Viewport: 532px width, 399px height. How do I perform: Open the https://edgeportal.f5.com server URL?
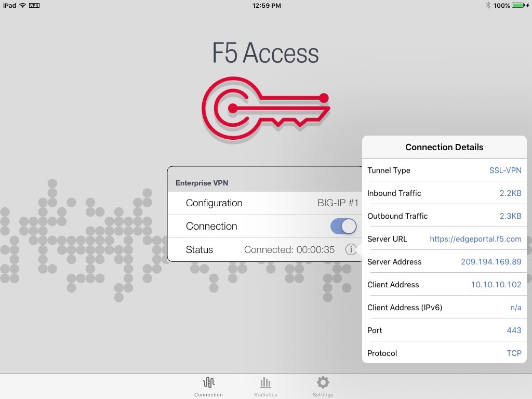[x=475, y=239]
